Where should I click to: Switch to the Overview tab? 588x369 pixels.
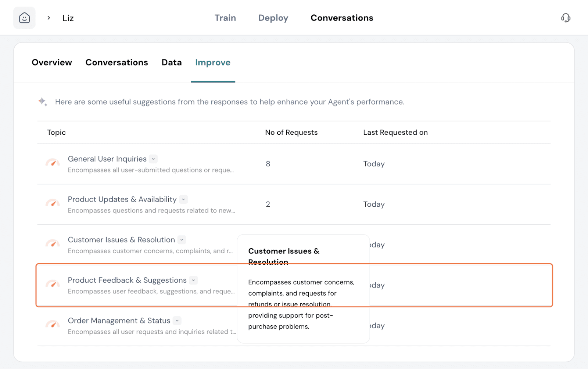(x=52, y=62)
